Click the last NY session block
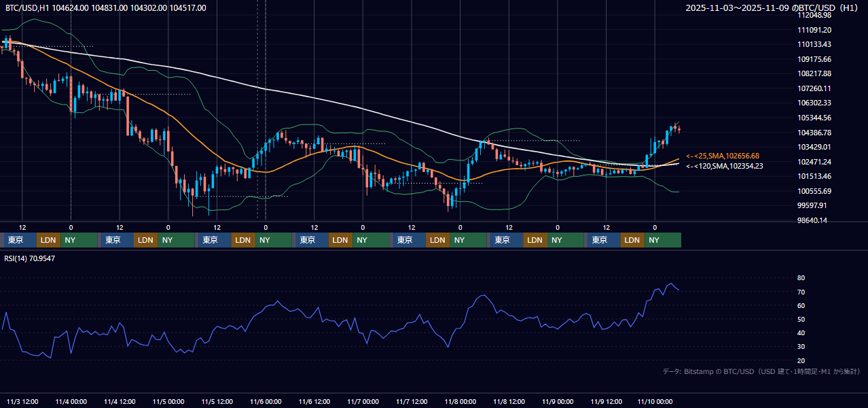This screenshot has height=408, width=868. [664, 240]
